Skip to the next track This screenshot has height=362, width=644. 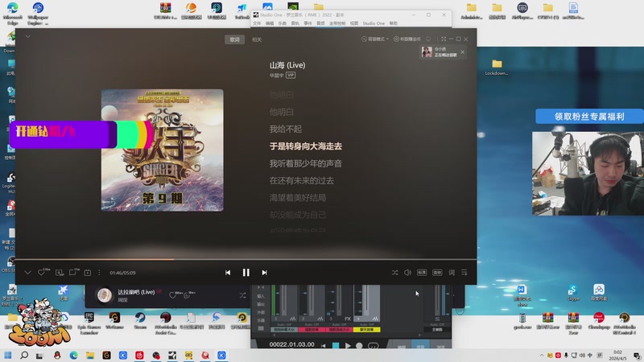(264, 273)
